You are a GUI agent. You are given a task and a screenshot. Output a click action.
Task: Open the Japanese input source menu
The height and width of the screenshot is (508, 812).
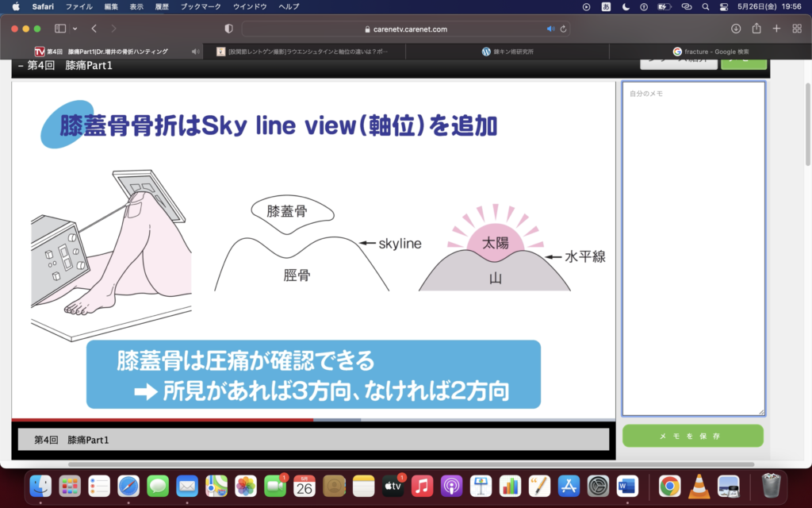607,6
